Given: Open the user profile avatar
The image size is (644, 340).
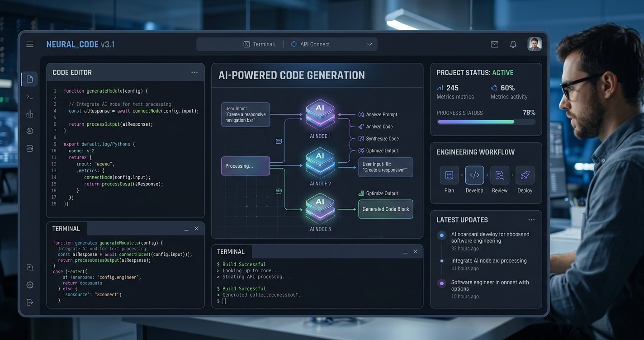Looking at the screenshot, I should [x=535, y=44].
